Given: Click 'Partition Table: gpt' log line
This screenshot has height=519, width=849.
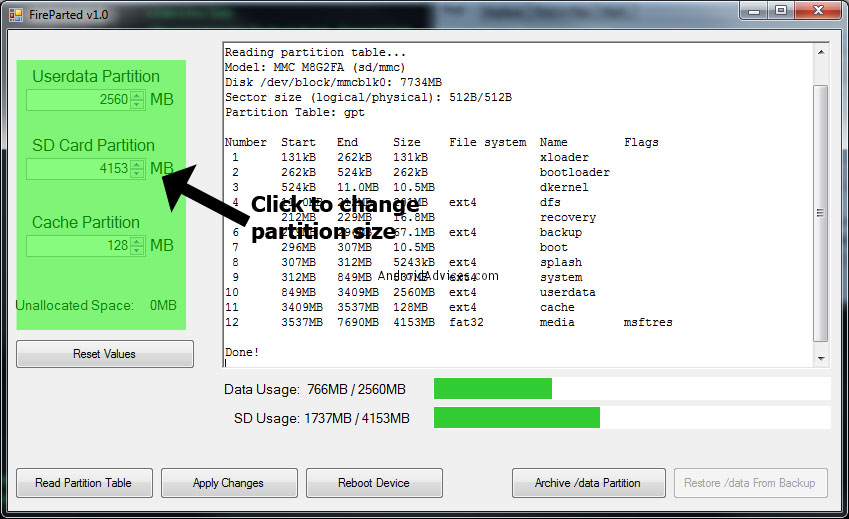Looking at the screenshot, I should coord(295,113).
